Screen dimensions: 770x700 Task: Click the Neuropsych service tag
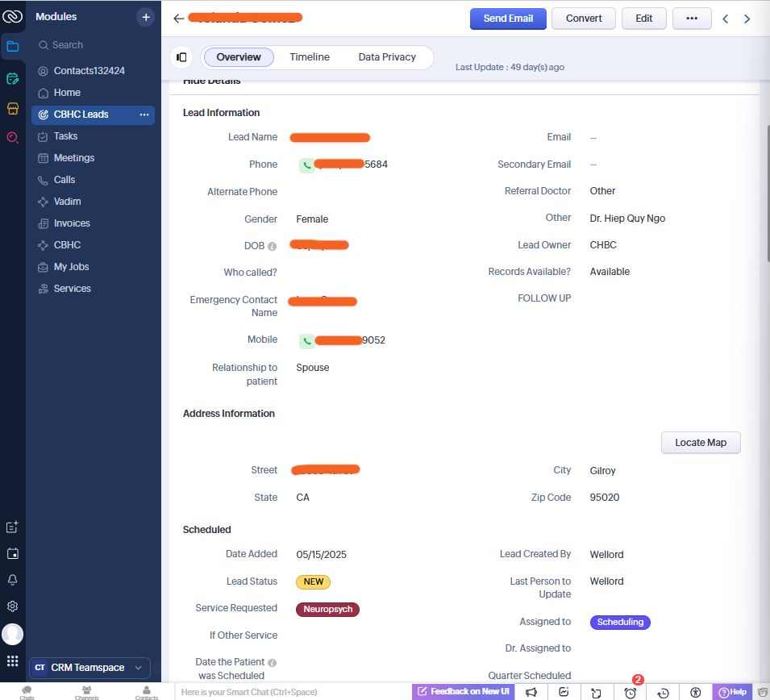point(327,609)
